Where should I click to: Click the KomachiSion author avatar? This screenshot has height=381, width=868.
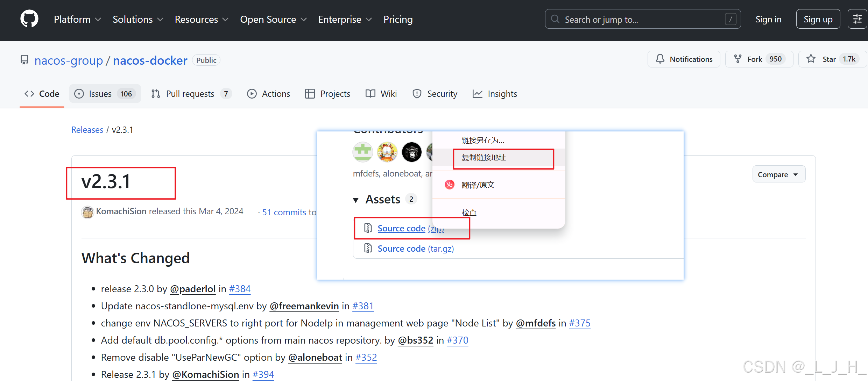pos(87,212)
